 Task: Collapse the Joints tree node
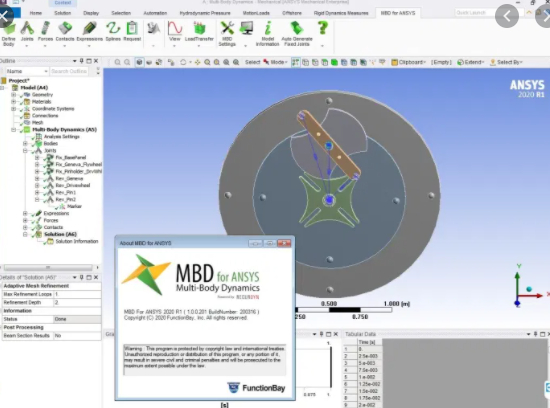(25, 151)
